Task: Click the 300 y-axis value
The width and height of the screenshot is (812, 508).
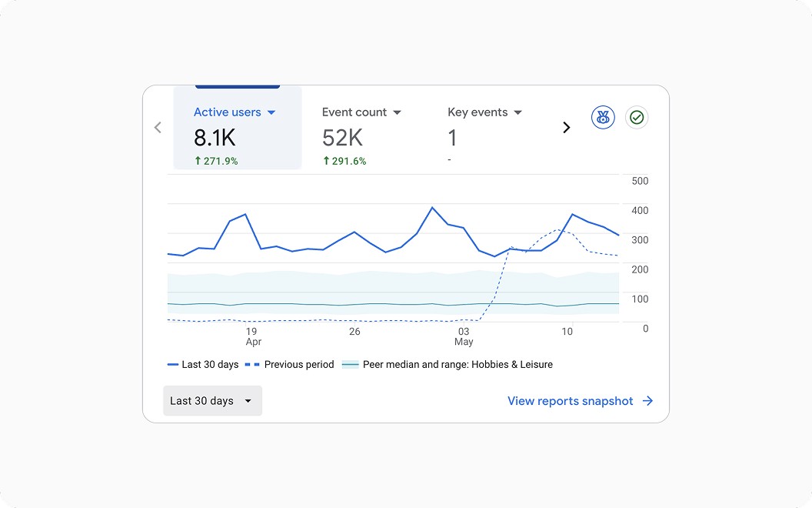Action: (x=640, y=240)
